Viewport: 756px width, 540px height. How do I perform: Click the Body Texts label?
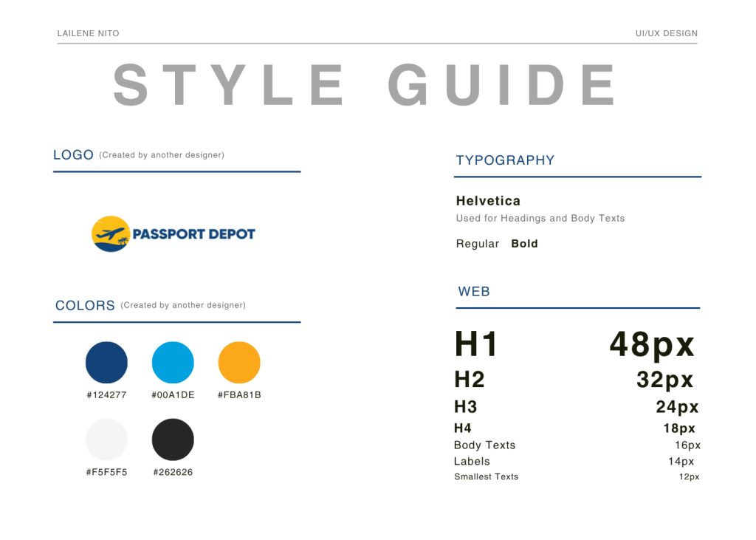click(x=484, y=445)
